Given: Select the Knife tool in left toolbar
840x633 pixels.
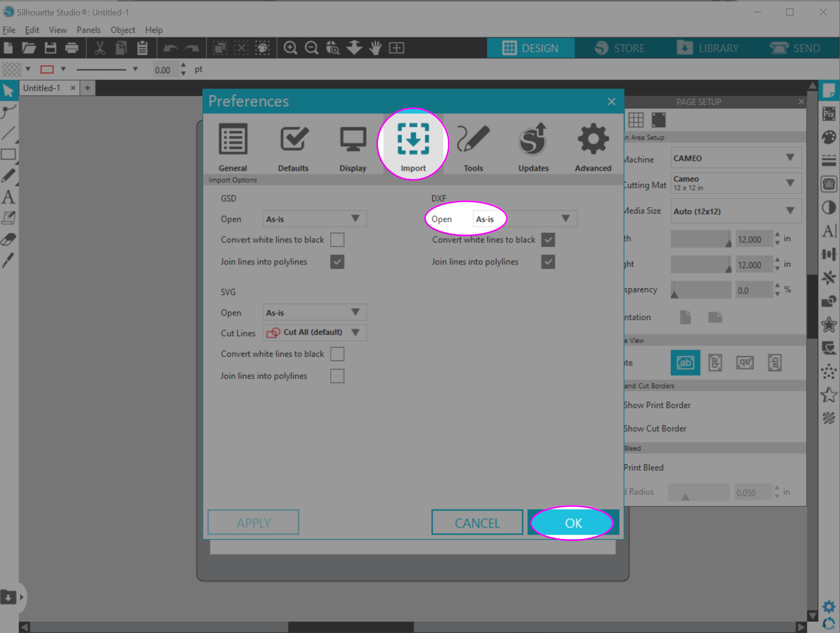Looking at the screenshot, I should pos(8,261).
